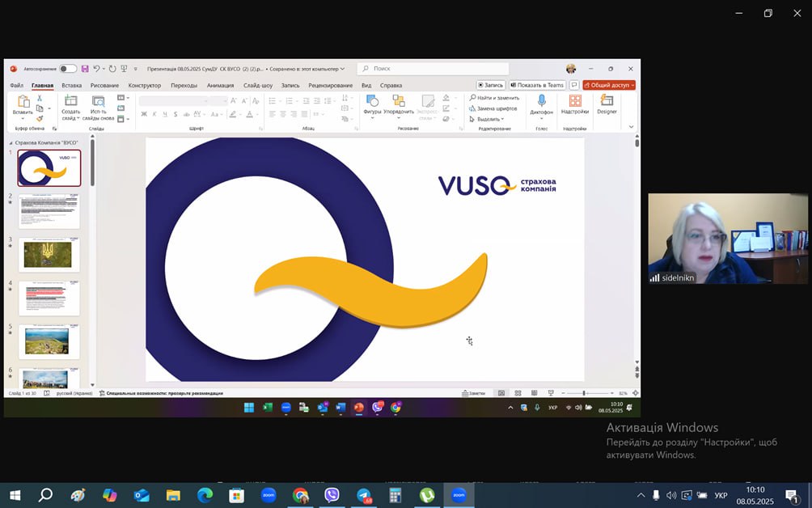812x508 pixels.
Task: Click the text highlight color pen swatch
Action: 233,114
